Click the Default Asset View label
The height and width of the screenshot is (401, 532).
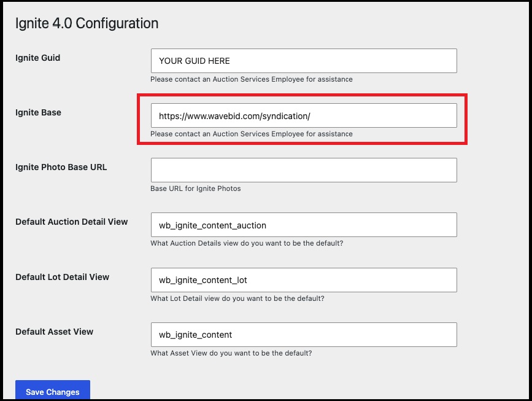pyautogui.click(x=54, y=332)
